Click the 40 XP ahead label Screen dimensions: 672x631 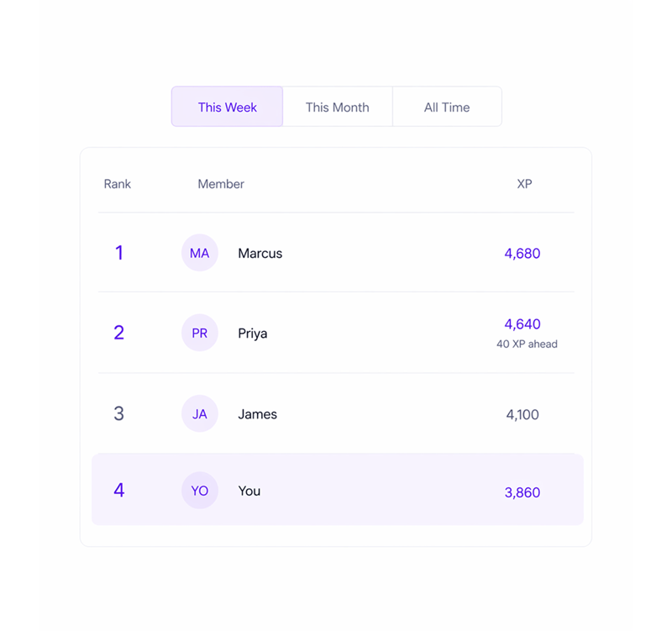(x=527, y=344)
